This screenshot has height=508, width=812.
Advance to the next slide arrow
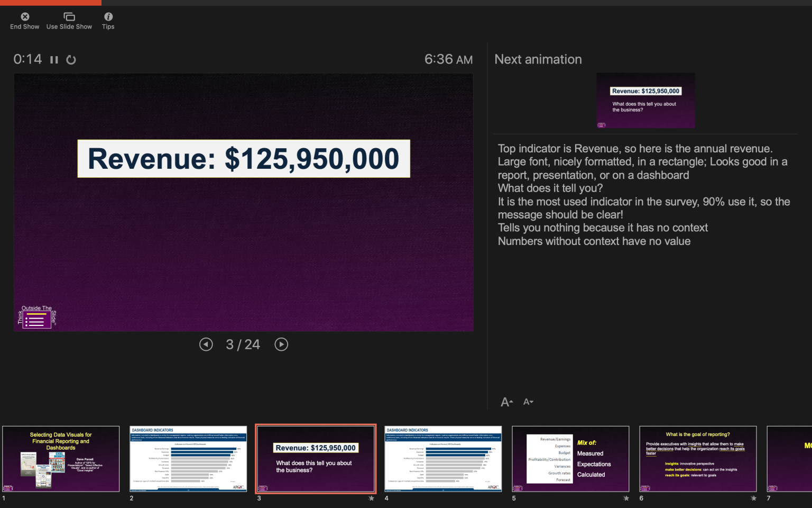281,344
